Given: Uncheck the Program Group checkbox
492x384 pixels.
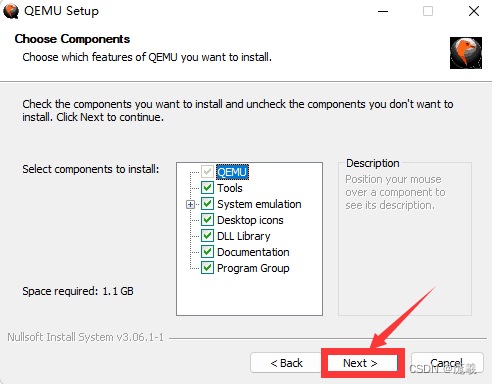Looking at the screenshot, I should (x=207, y=268).
